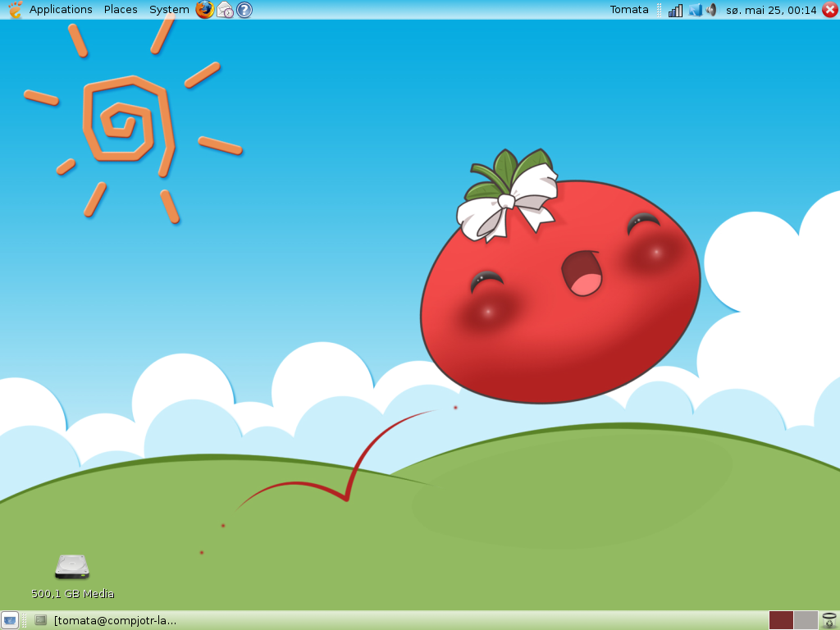Viewport: 840px width, 630px height.
Task: Open the Places menu
Action: tap(121, 10)
